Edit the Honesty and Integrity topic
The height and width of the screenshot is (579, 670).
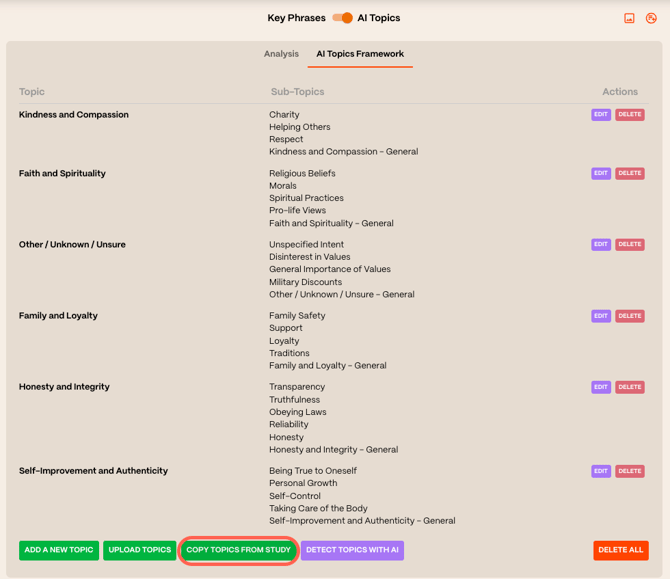pos(601,387)
